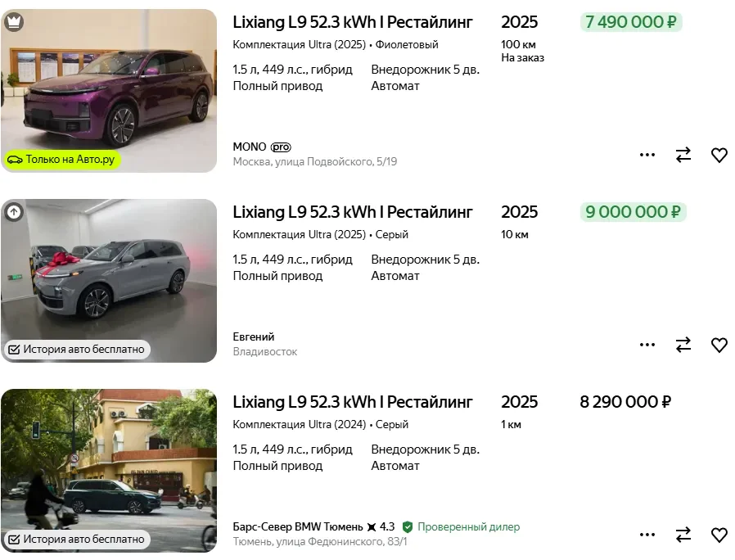Click the up-arrow badge on gray car photo
The image size is (735, 560).
coord(14,212)
